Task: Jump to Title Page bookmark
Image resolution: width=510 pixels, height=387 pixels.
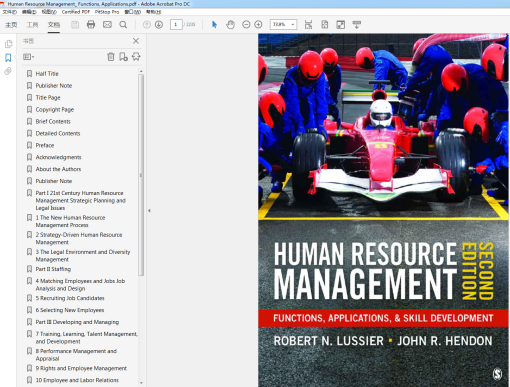Action: pyautogui.click(x=48, y=98)
